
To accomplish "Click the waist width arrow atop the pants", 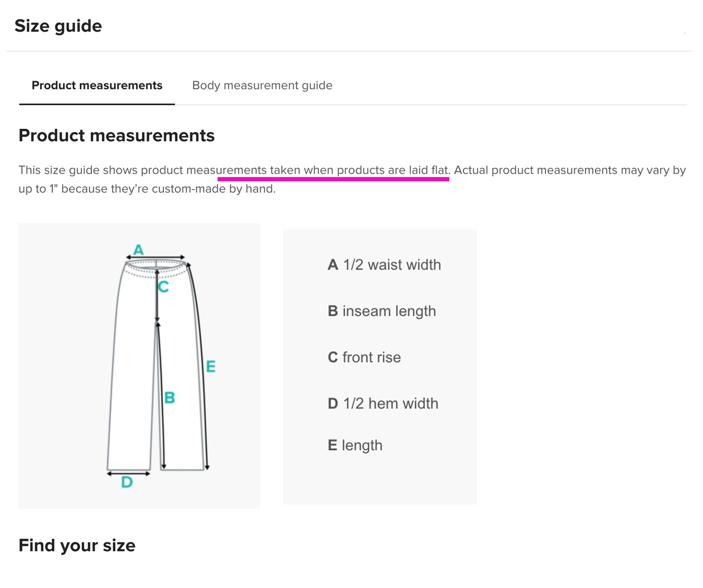I will coord(155,257).
